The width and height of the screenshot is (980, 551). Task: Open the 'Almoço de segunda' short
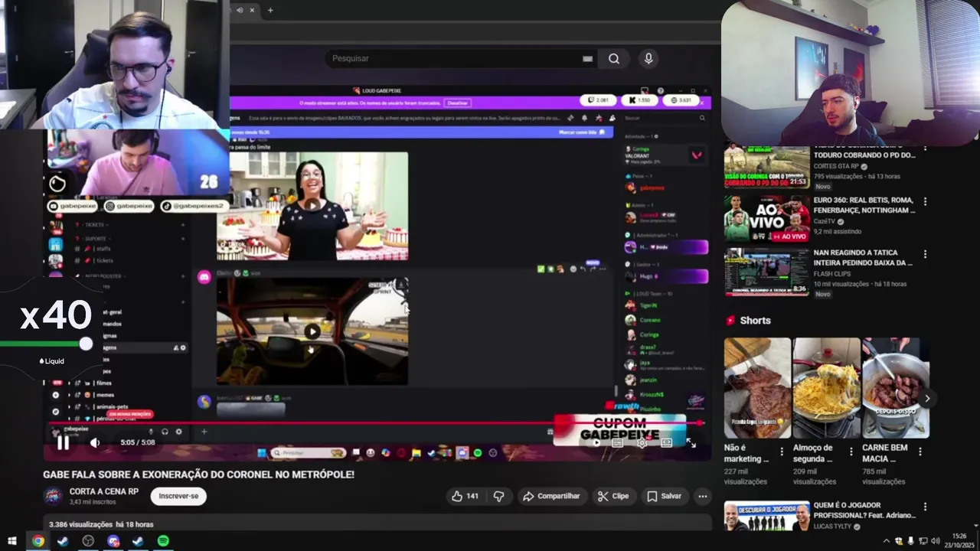coord(826,388)
